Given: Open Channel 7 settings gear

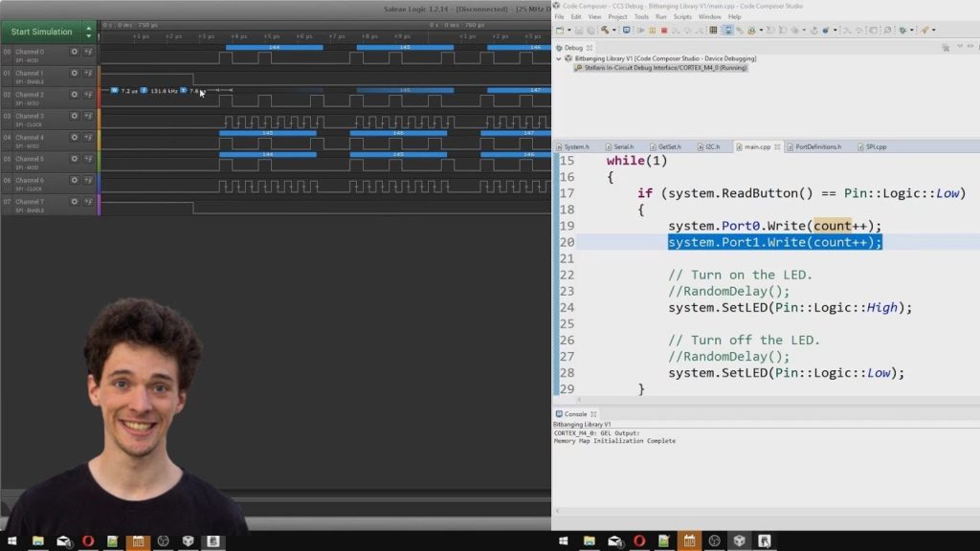Looking at the screenshot, I should 75,201.
